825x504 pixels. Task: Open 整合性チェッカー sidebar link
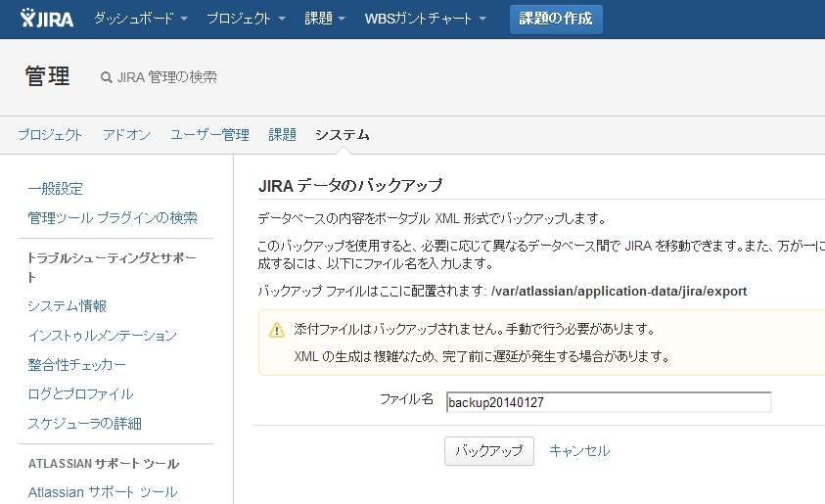coord(76,365)
